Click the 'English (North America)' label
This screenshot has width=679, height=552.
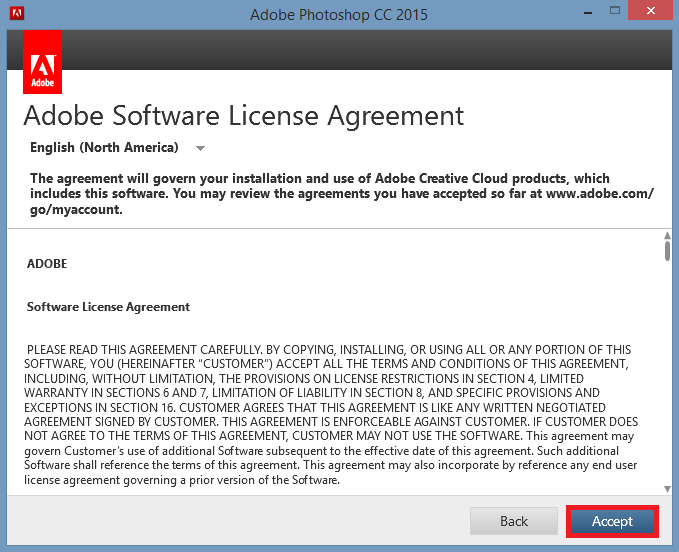click(x=104, y=148)
